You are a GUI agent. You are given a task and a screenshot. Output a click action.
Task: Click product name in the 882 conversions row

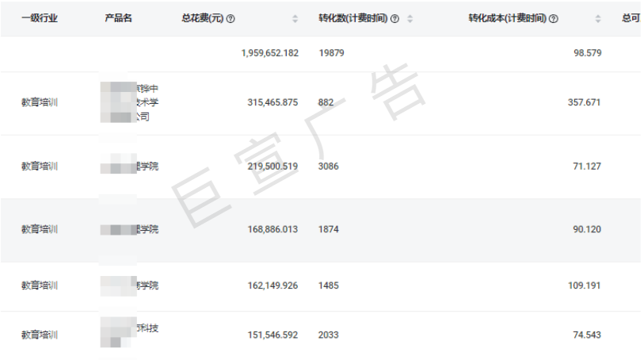(129, 102)
